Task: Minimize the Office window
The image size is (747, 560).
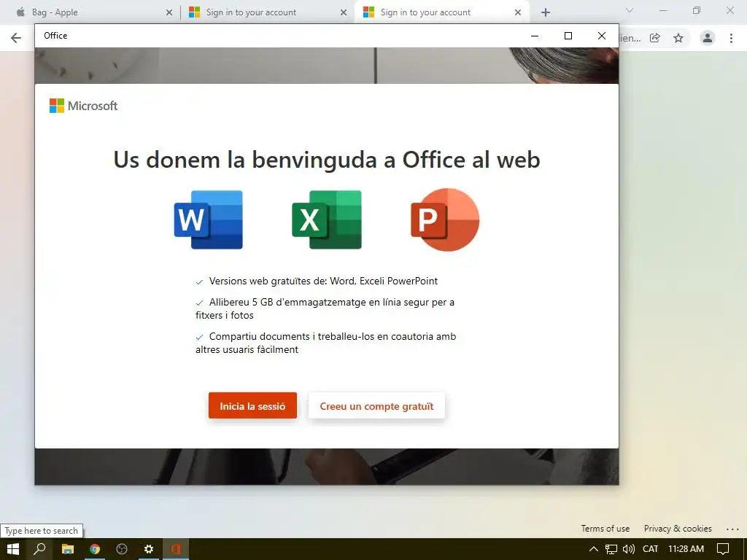Action: (x=535, y=36)
